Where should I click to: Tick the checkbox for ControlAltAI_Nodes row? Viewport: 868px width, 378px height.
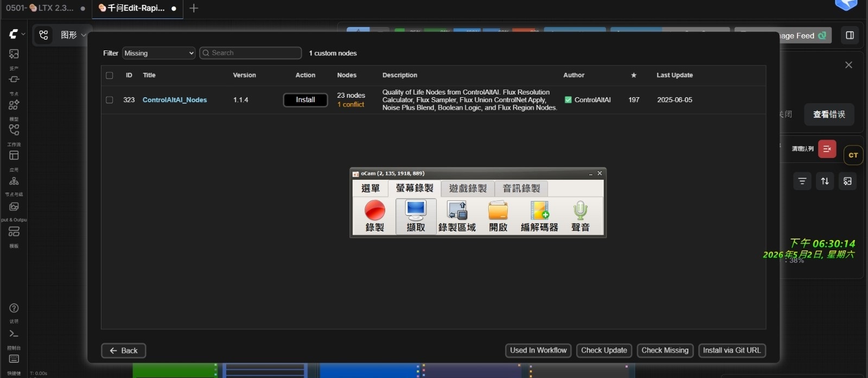pyautogui.click(x=110, y=100)
